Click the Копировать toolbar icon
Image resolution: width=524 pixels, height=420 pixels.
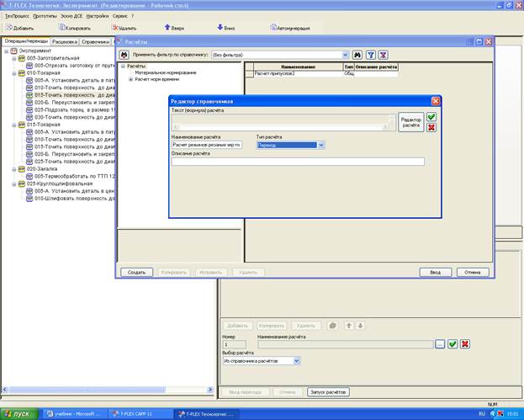[62, 28]
